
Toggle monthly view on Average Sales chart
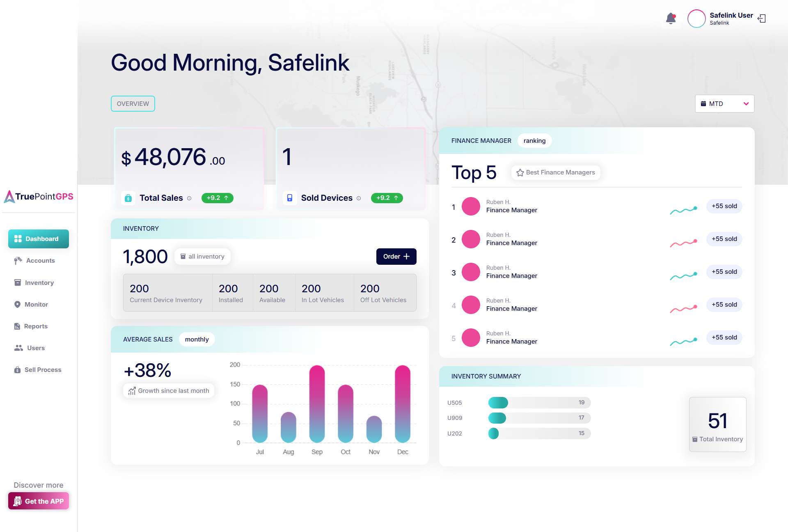tap(197, 339)
